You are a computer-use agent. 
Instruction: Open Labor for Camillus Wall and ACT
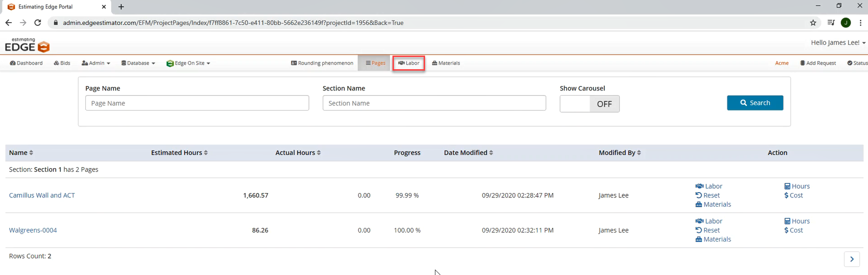(x=709, y=186)
